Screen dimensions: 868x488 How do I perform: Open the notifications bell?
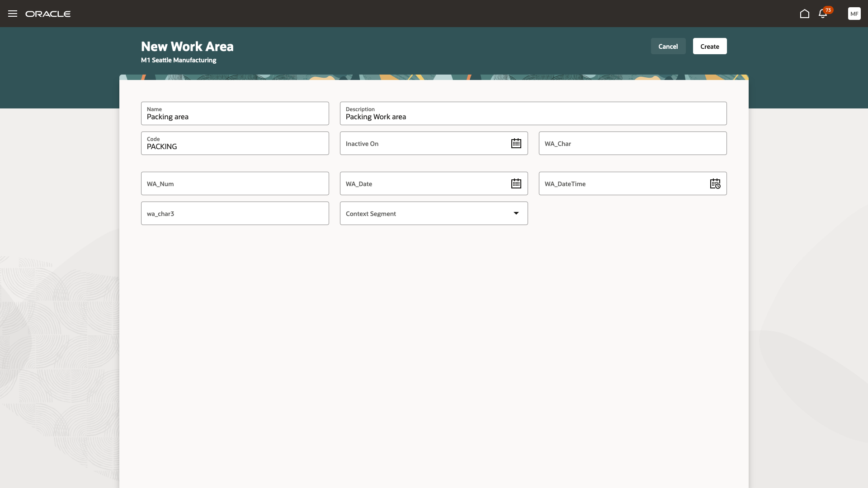pyautogui.click(x=823, y=14)
